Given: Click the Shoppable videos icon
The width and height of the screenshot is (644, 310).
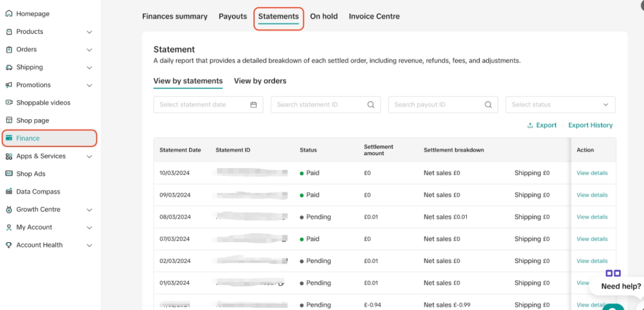Looking at the screenshot, I should pyautogui.click(x=9, y=103).
